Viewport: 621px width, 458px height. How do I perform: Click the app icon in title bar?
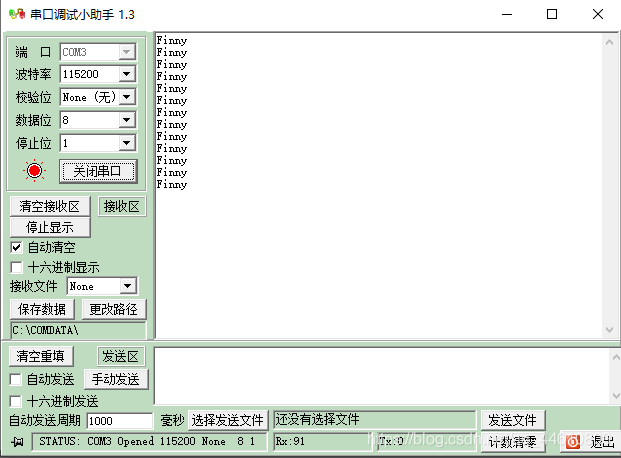[x=17, y=15]
